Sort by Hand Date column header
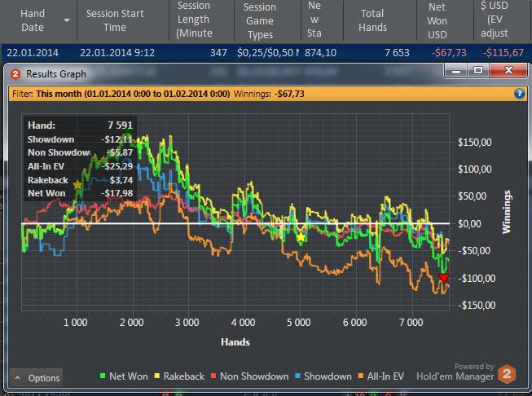This screenshot has width=532, height=396. point(33,20)
